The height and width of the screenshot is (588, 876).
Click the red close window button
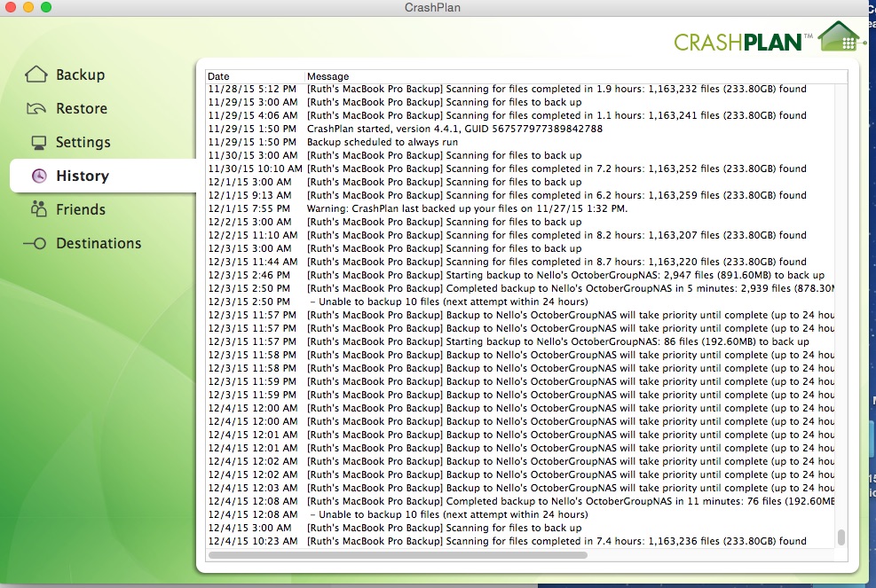pyautogui.click(x=10, y=7)
